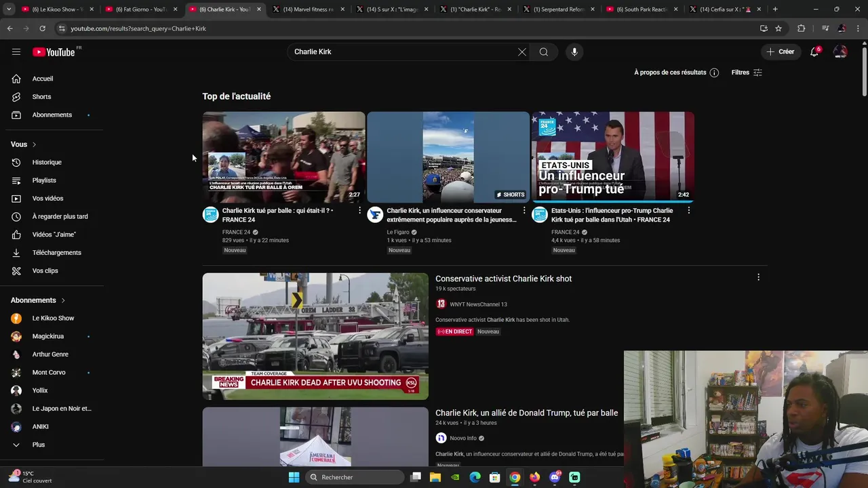Open Filtres search filters
Viewport: 868px width, 488px height.
click(747, 73)
